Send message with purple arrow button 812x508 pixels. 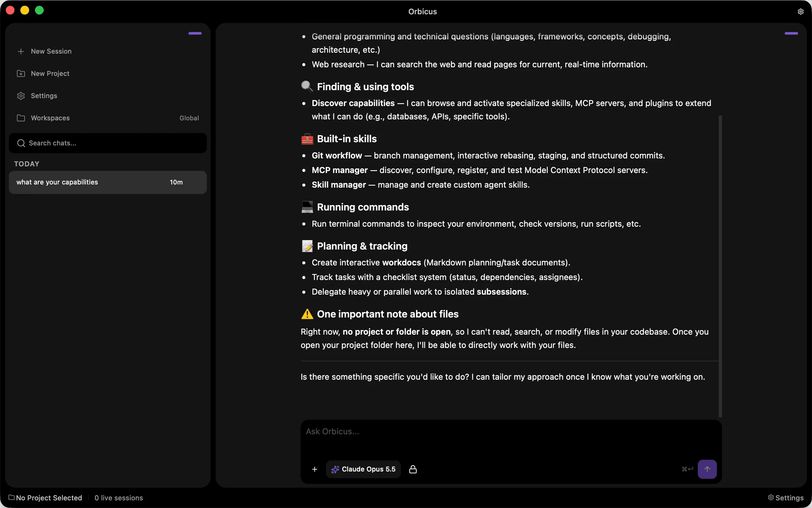pos(707,469)
